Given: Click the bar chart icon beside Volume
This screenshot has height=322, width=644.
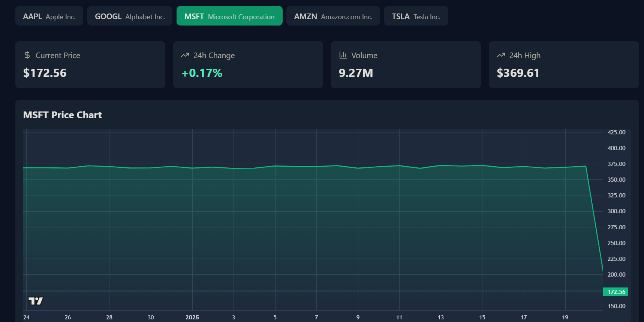Looking at the screenshot, I should coord(343,55).
